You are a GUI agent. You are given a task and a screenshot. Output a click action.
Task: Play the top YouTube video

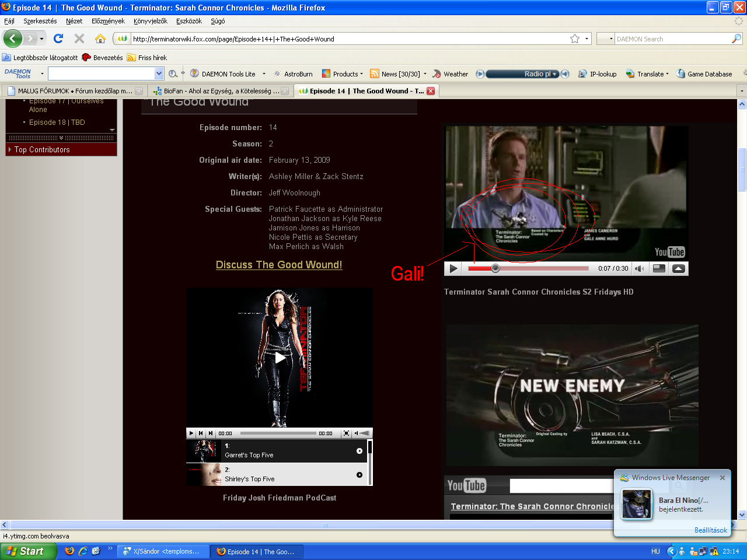(x=453, y=269)
